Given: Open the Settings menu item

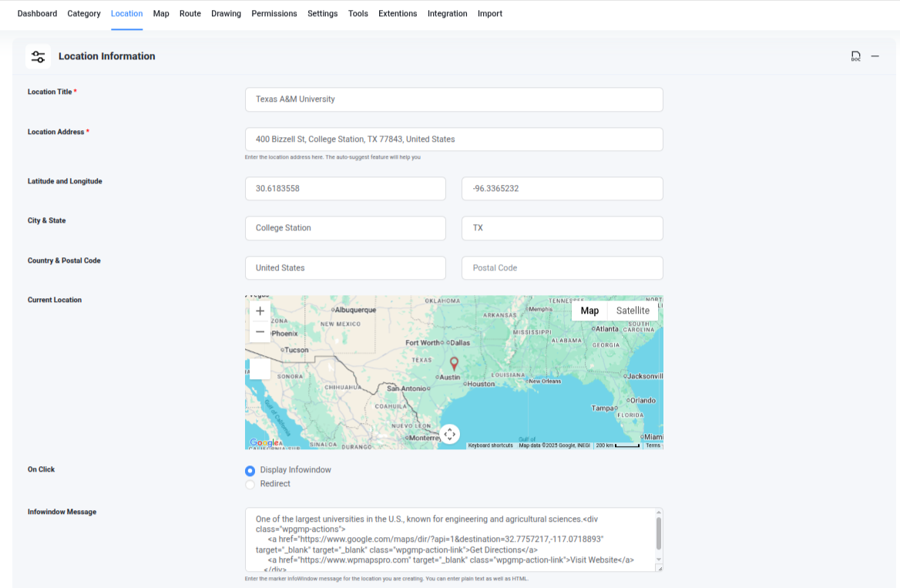Looking at the screenshot, I should [322, 13].
